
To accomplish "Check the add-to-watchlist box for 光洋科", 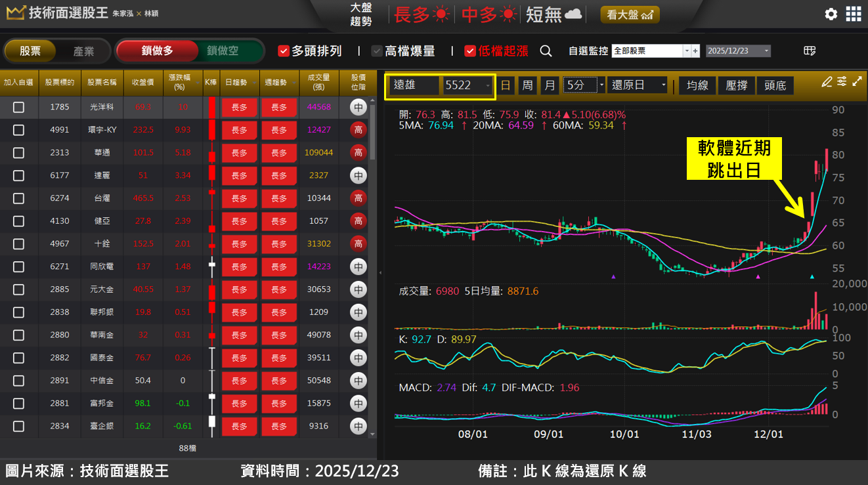I will pos(19,107).
